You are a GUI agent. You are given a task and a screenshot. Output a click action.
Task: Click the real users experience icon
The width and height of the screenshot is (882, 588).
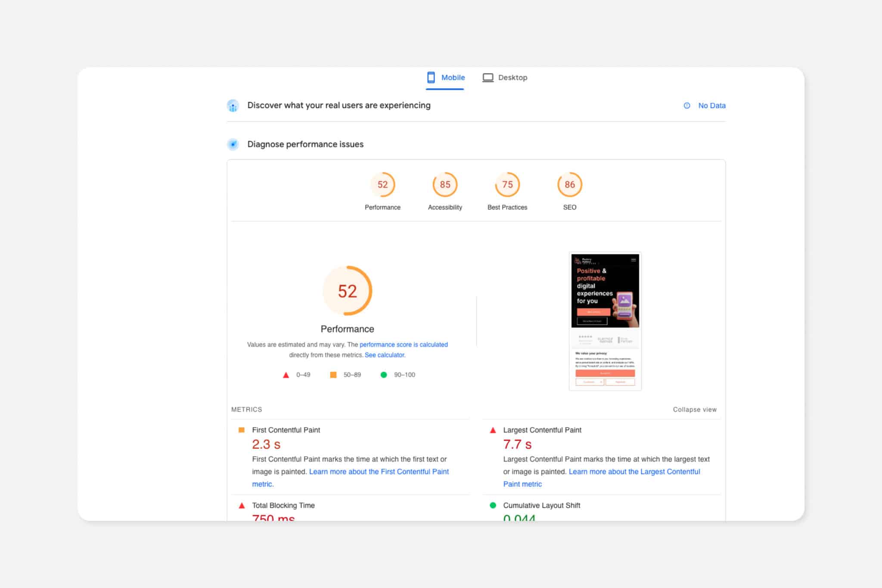(x=233, y=105)
